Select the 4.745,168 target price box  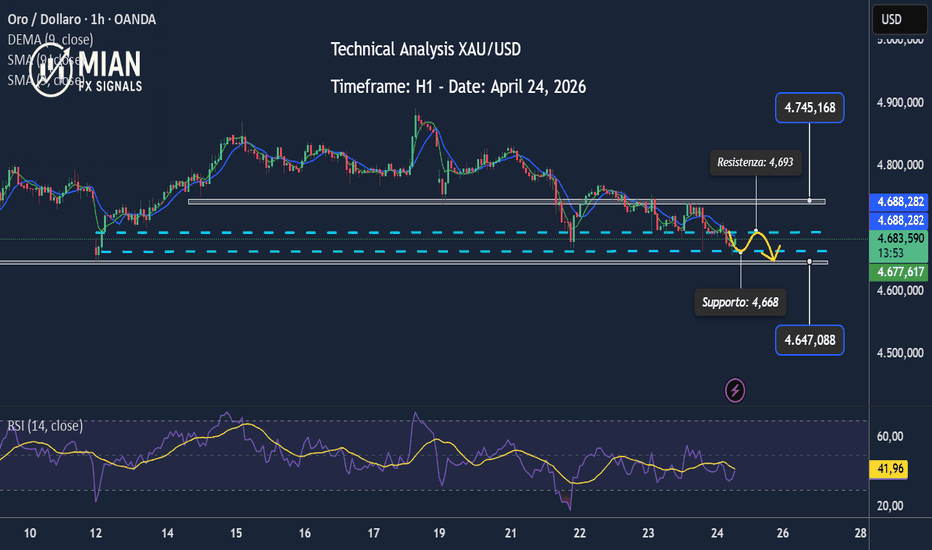tap(810, 108)
